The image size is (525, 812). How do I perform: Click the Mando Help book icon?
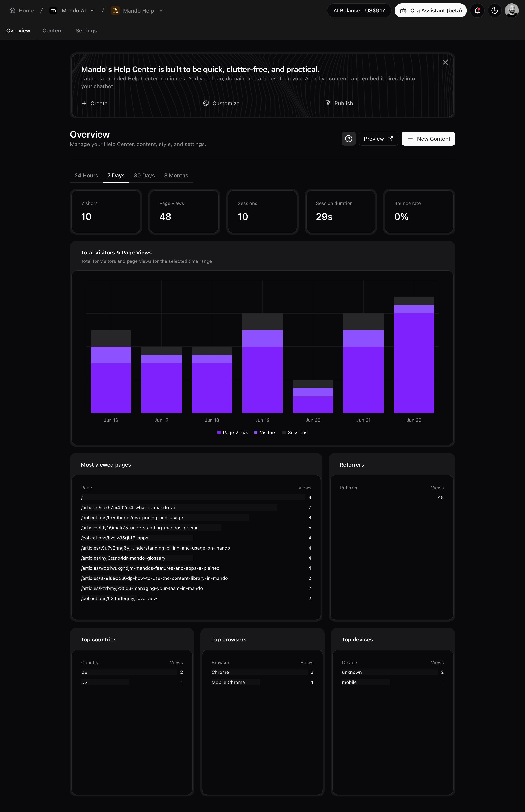click(115, 10)
